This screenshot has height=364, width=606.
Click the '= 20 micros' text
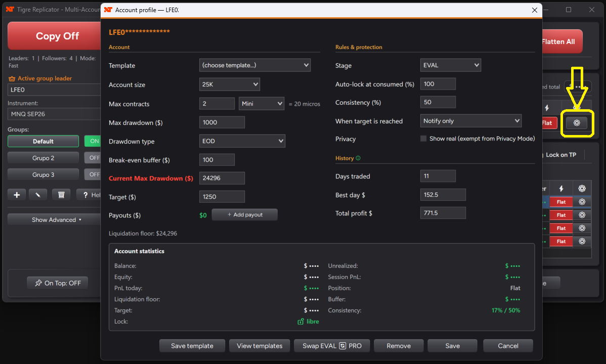tap(305, 104)
